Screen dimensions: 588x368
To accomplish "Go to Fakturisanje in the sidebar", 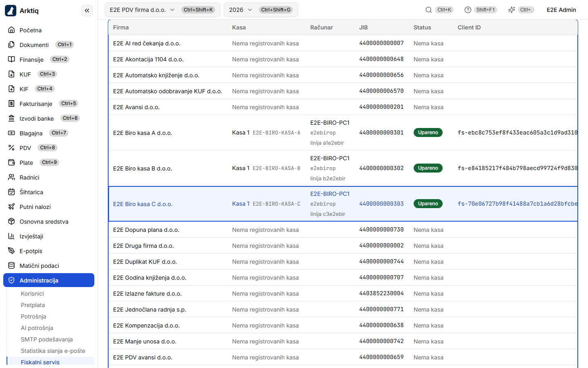I will click(x=36, y=104).
